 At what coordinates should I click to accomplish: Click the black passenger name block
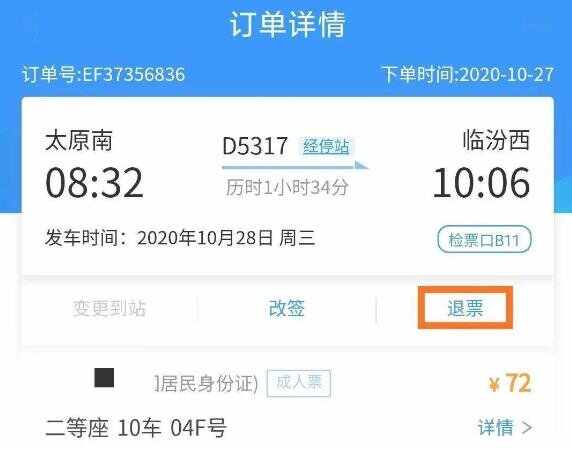point(104,378)
